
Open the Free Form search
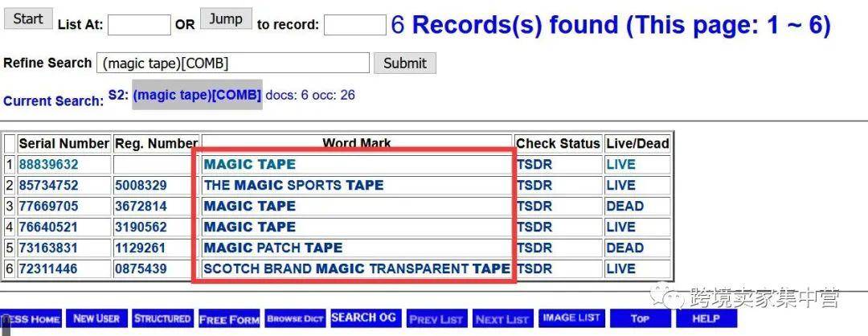click(229, 320)
